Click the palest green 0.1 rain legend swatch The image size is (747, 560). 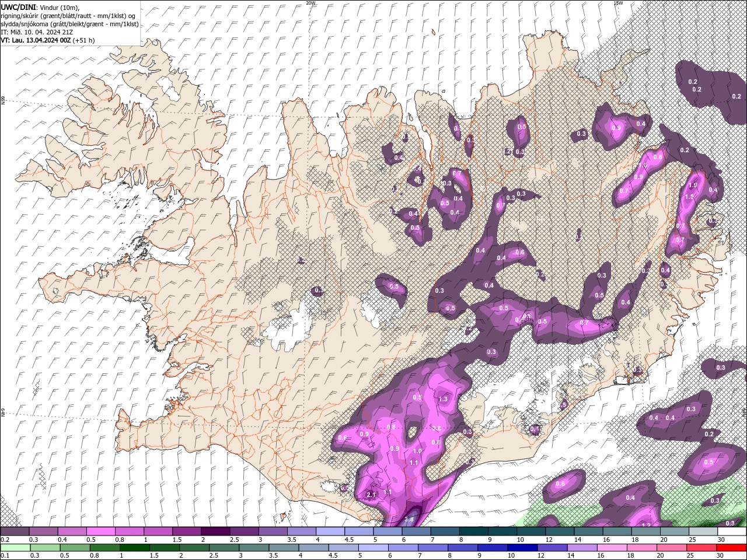click(x=14, y=548)
